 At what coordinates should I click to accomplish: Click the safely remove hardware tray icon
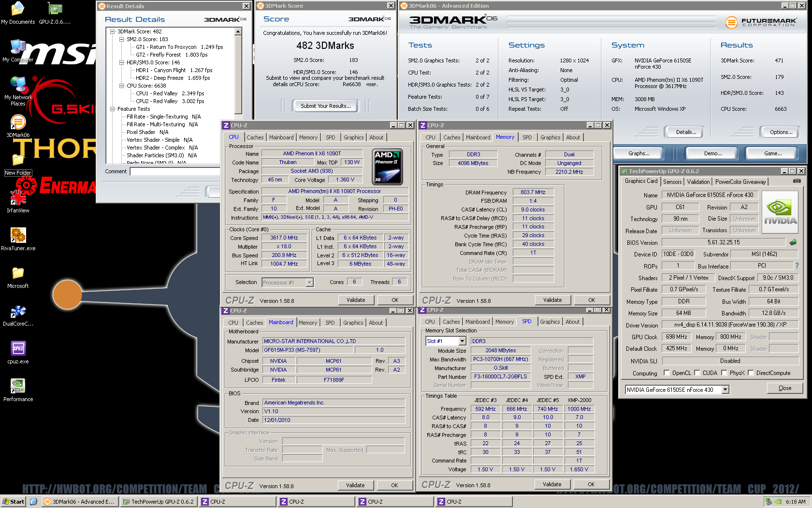[x=768, y=502]
